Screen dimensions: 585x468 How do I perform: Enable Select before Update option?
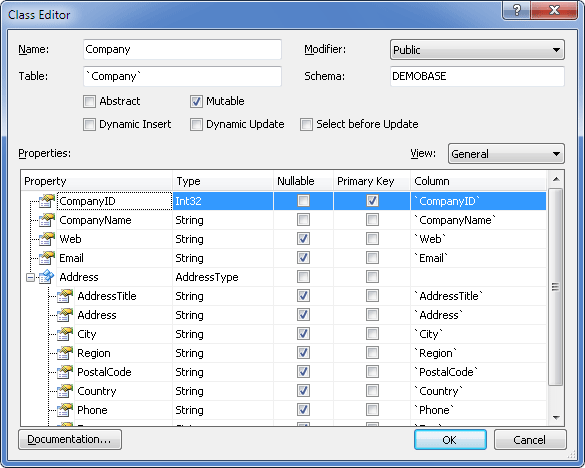[x=306, y=124]
